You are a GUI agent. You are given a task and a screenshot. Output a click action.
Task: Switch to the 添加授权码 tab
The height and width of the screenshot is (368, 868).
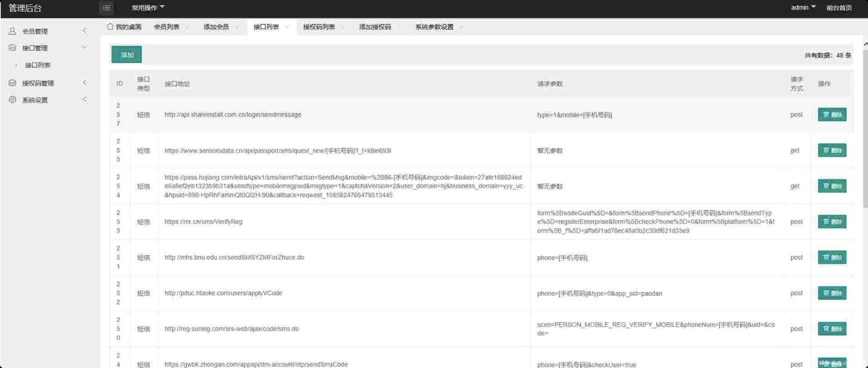pyautogui.click(x=375, y=27)
